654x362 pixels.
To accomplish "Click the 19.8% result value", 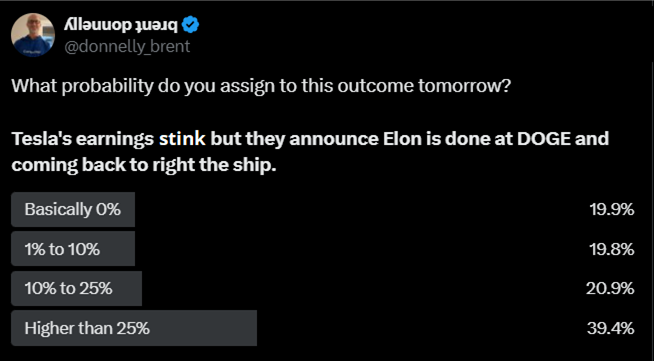I will pos(612,249).
